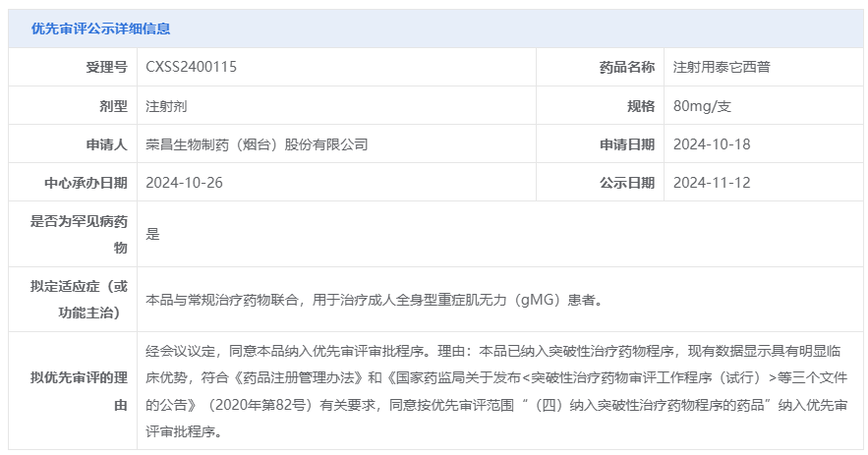Image resolution: width=868 pixels, height=455 pixels.
Task: Select dosage form value 注射剂
Action: pos(166,106)
